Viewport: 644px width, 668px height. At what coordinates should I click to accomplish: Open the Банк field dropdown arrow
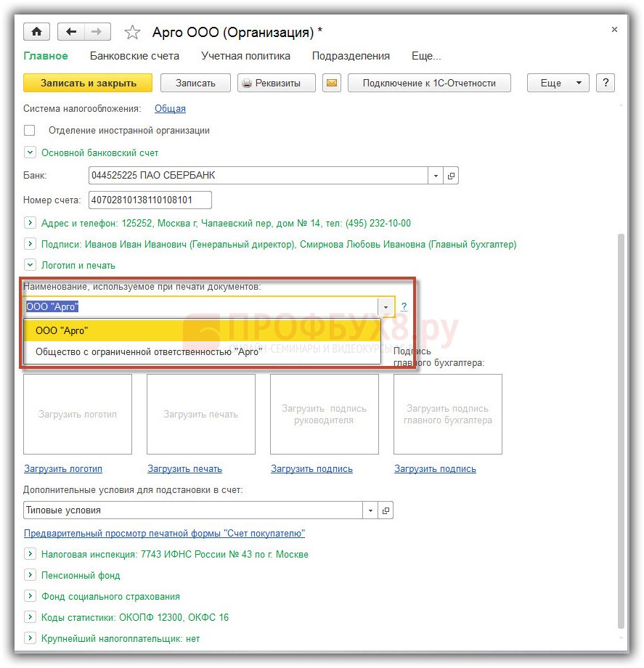pyautogui.click(x=436, y=176)
